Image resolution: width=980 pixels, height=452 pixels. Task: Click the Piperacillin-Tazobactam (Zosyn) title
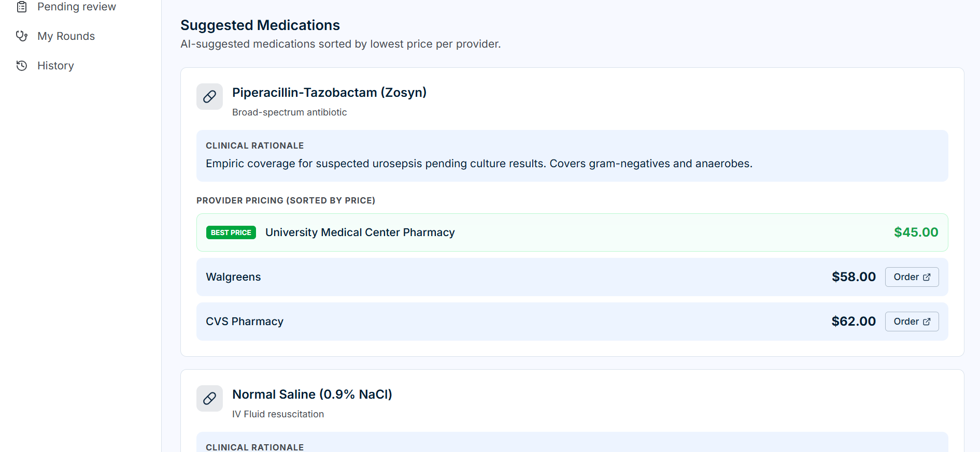pyautogui.click(x=329, y=93)
